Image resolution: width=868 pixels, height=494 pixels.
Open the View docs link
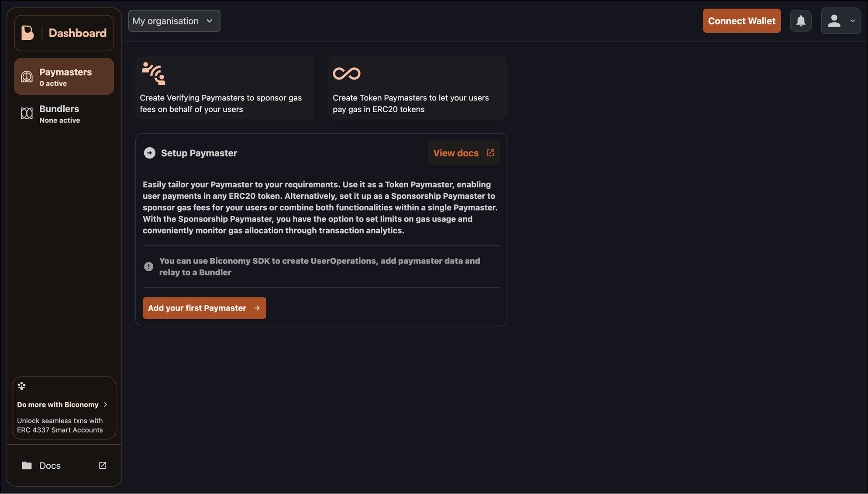coord(464,153)
